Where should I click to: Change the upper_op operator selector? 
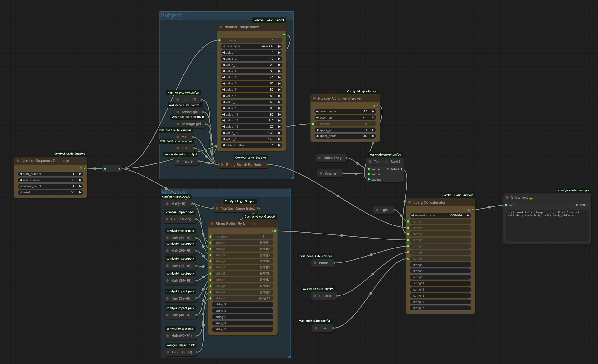tap(345, 130)
